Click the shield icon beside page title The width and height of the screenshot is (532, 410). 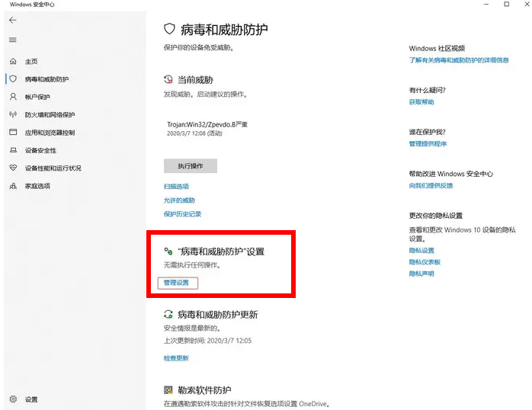click(x=169, y=29)
